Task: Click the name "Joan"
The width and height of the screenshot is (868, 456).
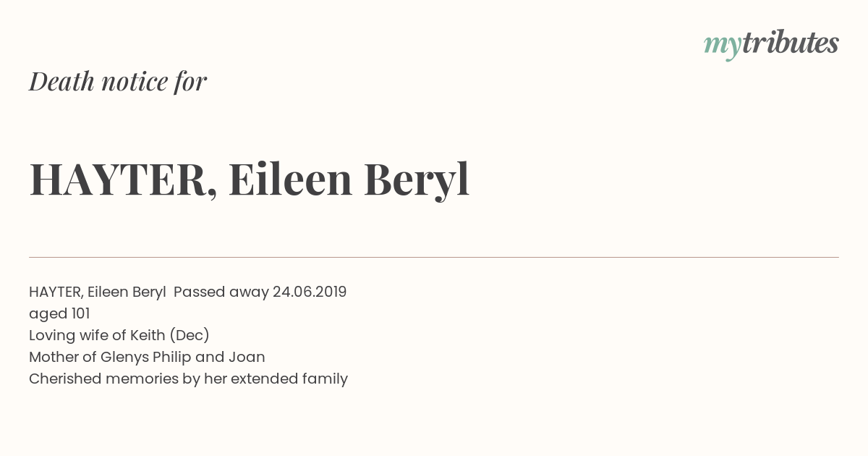Action: click(247, 357)
